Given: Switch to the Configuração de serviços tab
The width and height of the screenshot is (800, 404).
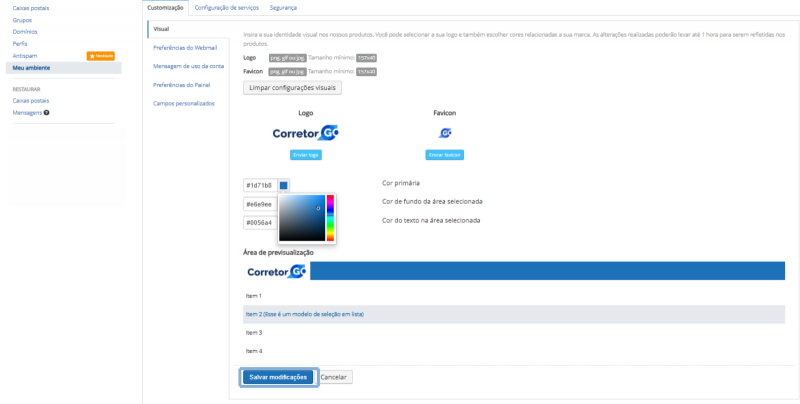Looking at the screenshot, I should pos(227,8).
